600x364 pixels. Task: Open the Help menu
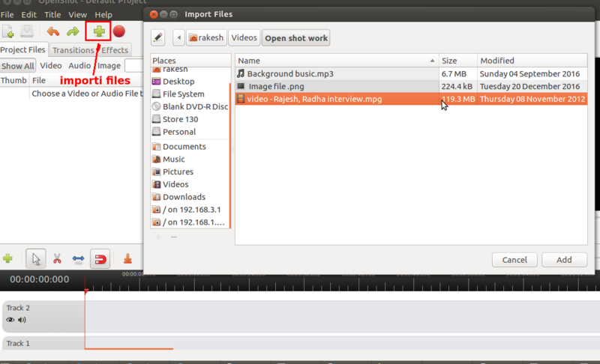(x=103, y=14)
